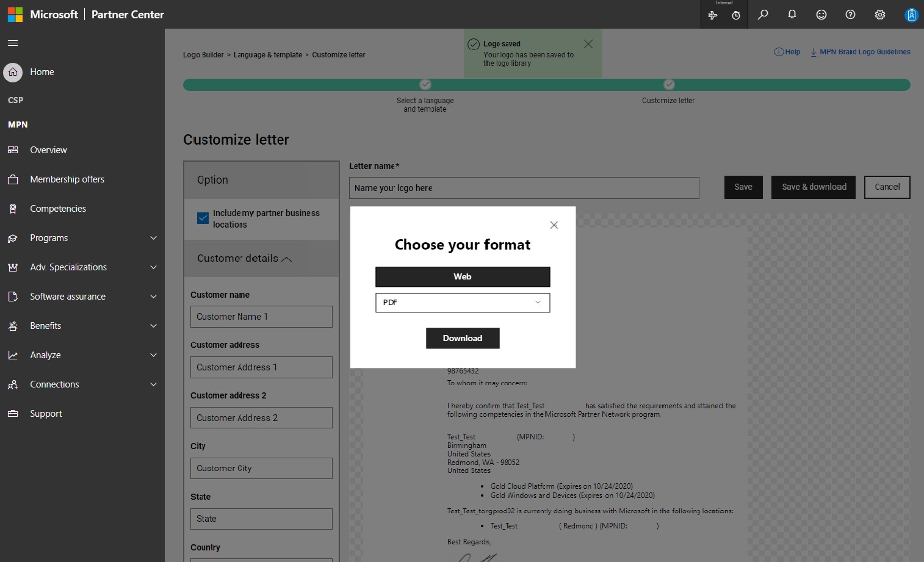Click the smiley feedback icon
The width and height of the screenshot is (924, 562).
821,14
